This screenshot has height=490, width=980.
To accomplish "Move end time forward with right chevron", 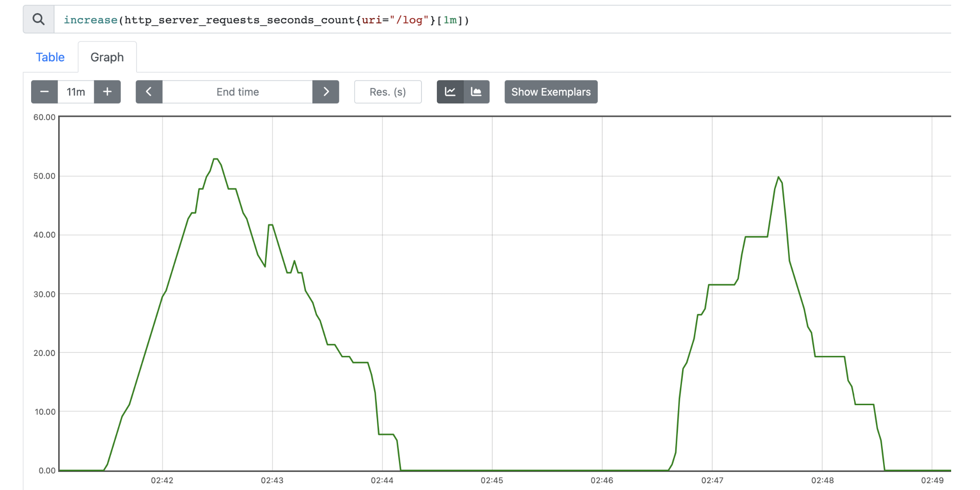I will point(325,92).
